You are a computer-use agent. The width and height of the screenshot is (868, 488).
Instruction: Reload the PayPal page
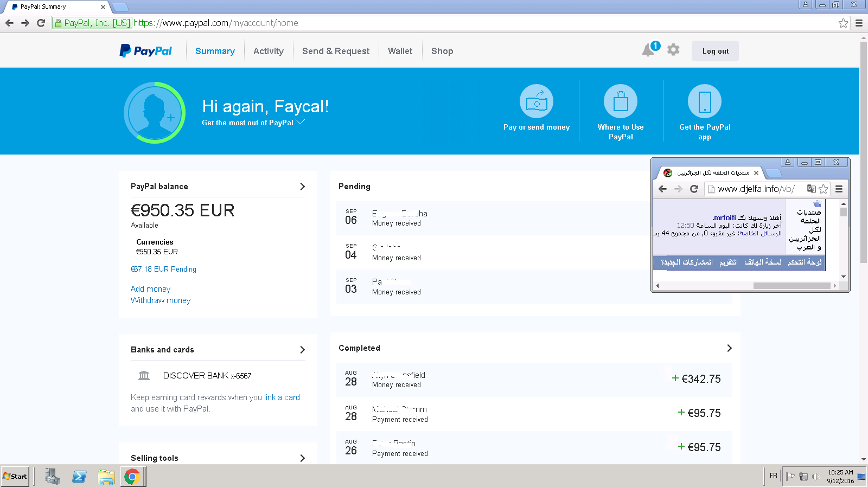[41, 23]
